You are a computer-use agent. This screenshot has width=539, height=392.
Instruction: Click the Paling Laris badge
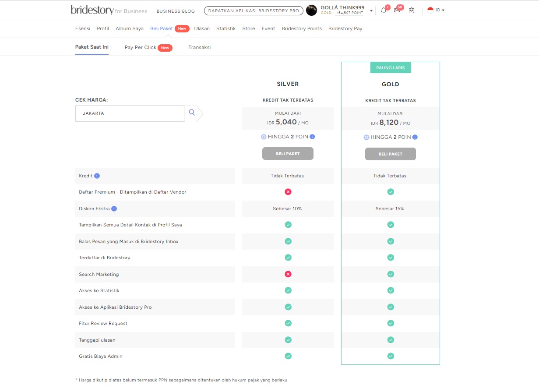tap(391, 68)
